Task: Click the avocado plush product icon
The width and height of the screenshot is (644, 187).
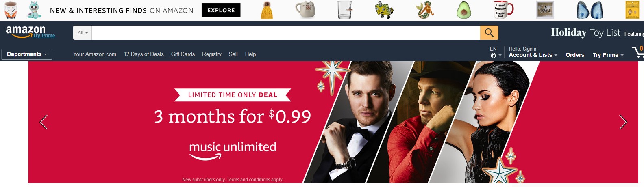Action: coord(463,10)
